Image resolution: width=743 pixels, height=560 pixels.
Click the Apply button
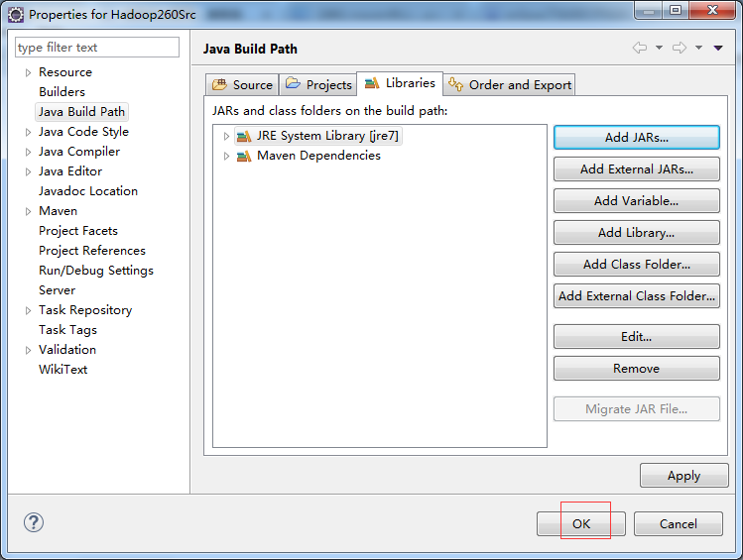(683, 476)
